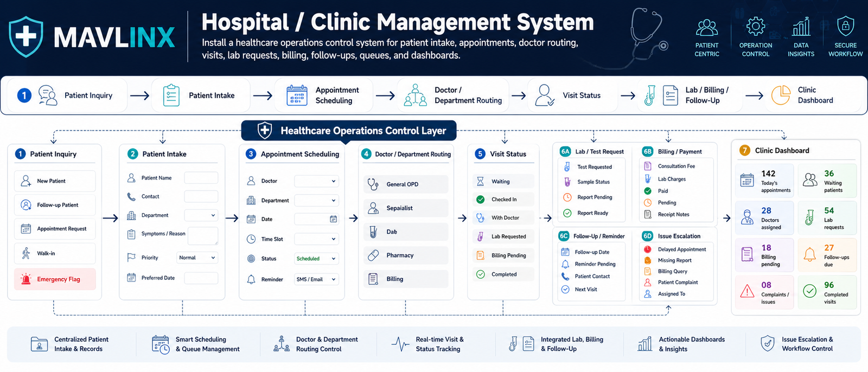Click the shield icon beside Issue Escalation footer
The image size is (868, 372).
[768, 344]
